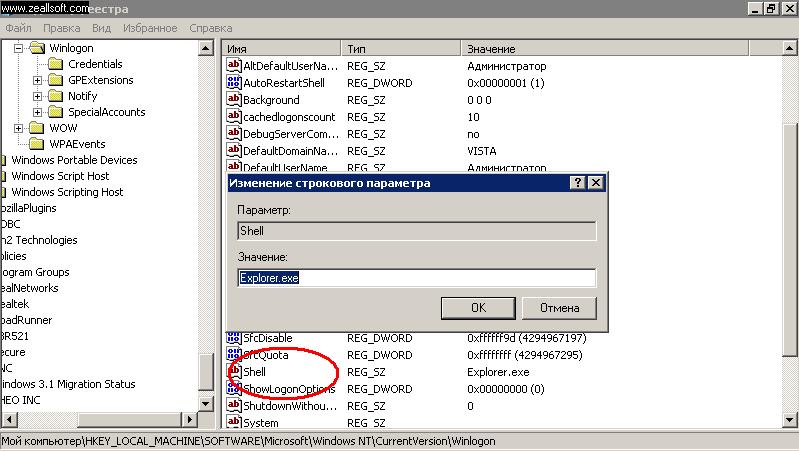Select the Shell string value icon
This screenshot has height=451, width=799.
coord(234,372)
